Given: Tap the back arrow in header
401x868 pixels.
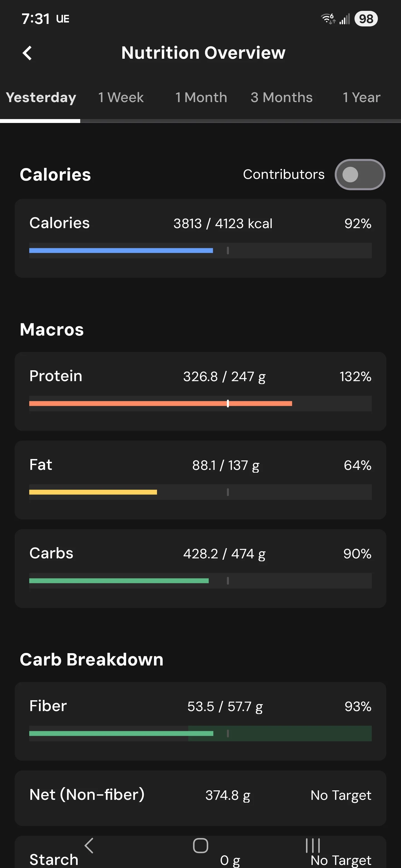Looking at the screenshot, I should click(x=27, y=53).
